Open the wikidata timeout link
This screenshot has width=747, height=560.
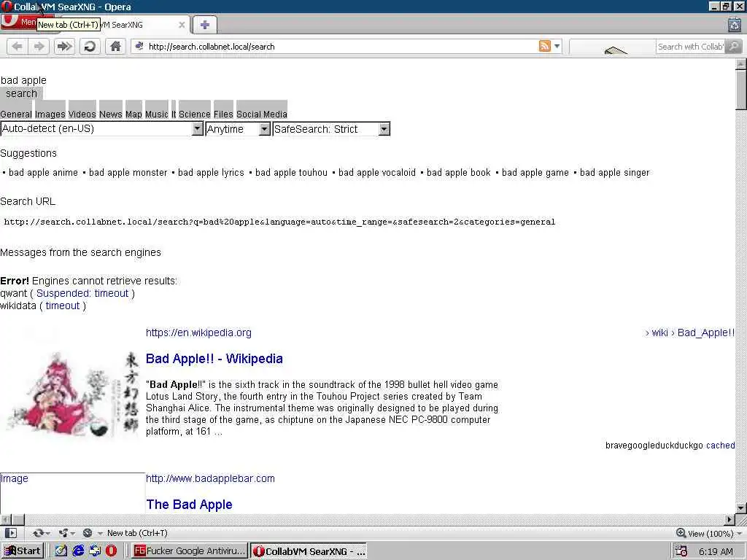(x=63, y=306)
